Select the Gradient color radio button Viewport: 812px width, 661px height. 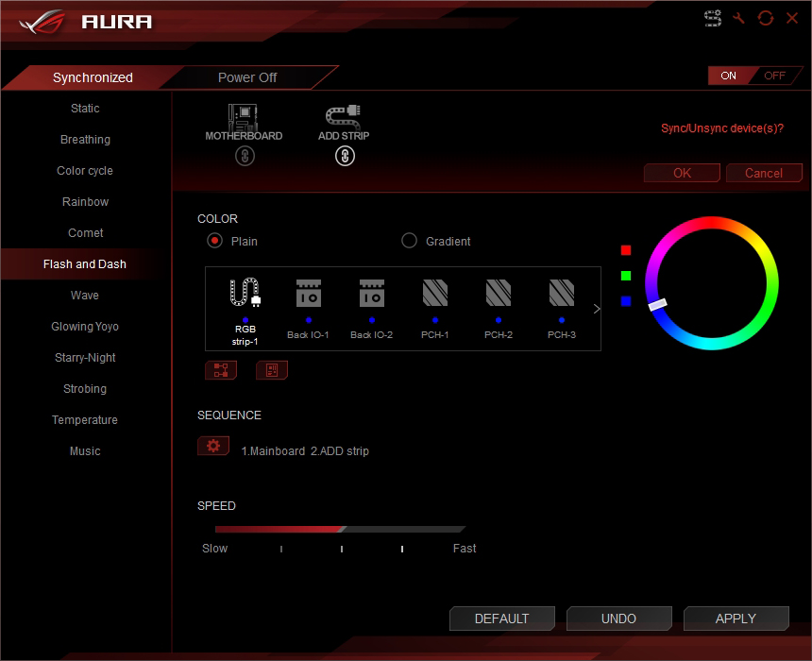409,241
